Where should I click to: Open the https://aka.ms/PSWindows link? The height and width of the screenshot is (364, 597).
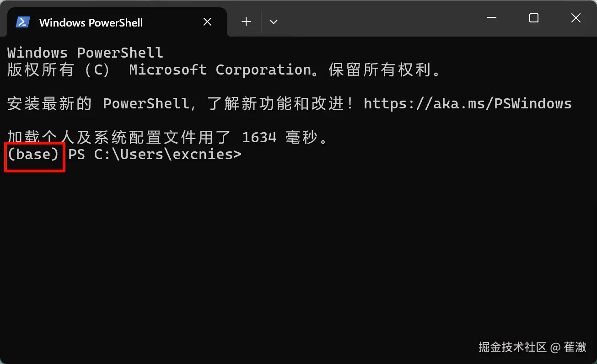pos(467,103)
